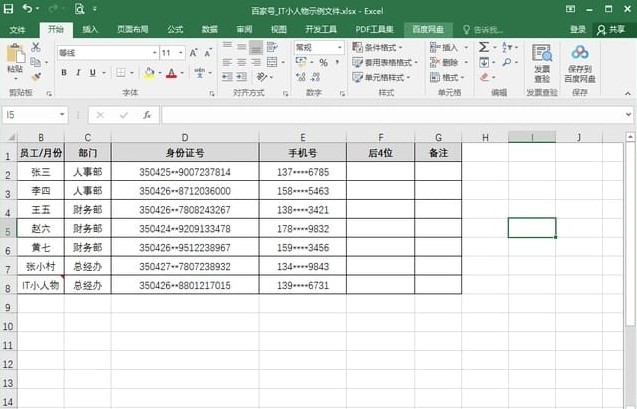Open 单元格样式 cell styles

click(x=381, y=77)
